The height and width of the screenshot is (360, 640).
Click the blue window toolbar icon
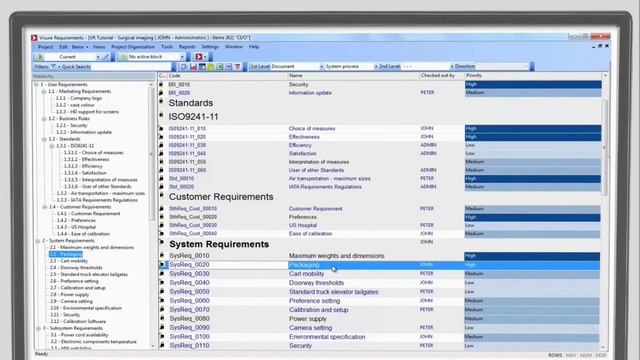click(229, 67)
